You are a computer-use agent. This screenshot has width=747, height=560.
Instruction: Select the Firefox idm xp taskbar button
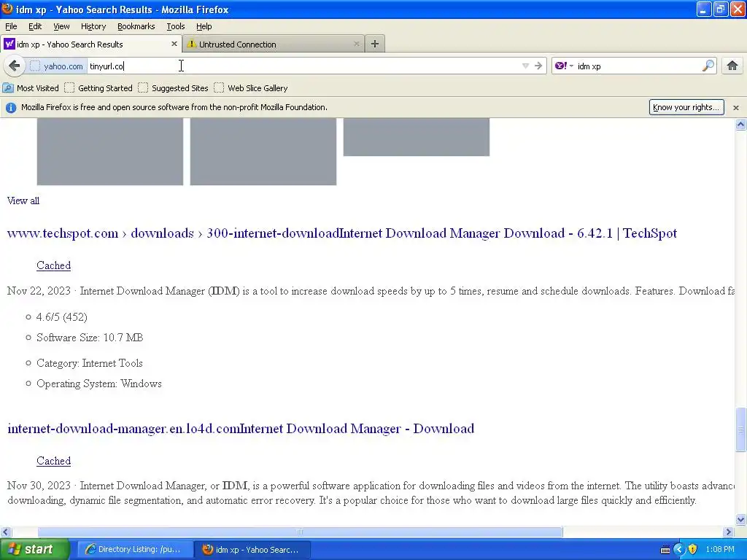252,549
